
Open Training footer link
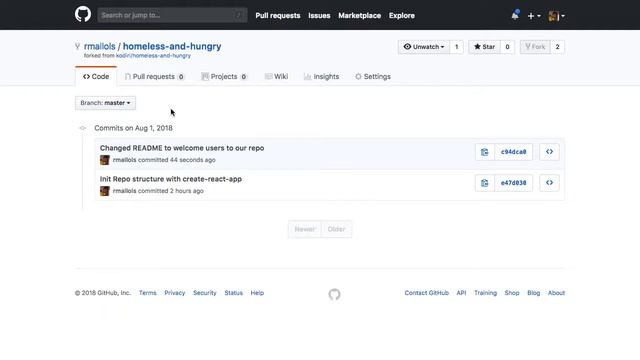pos(485,293)
